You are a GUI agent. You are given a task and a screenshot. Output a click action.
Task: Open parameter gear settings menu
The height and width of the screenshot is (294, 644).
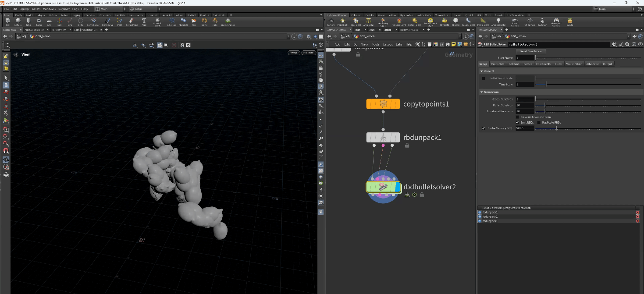(x=614, y=44)
